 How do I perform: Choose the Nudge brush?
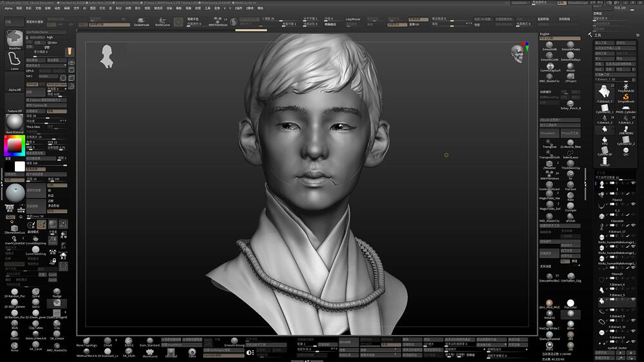[x=57, y=293]
